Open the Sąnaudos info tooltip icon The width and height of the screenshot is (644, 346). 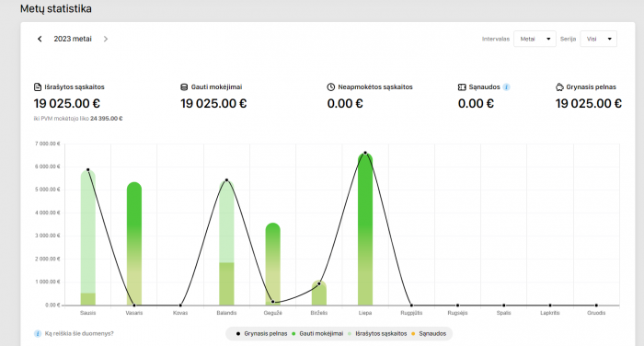tap(506, 87)
